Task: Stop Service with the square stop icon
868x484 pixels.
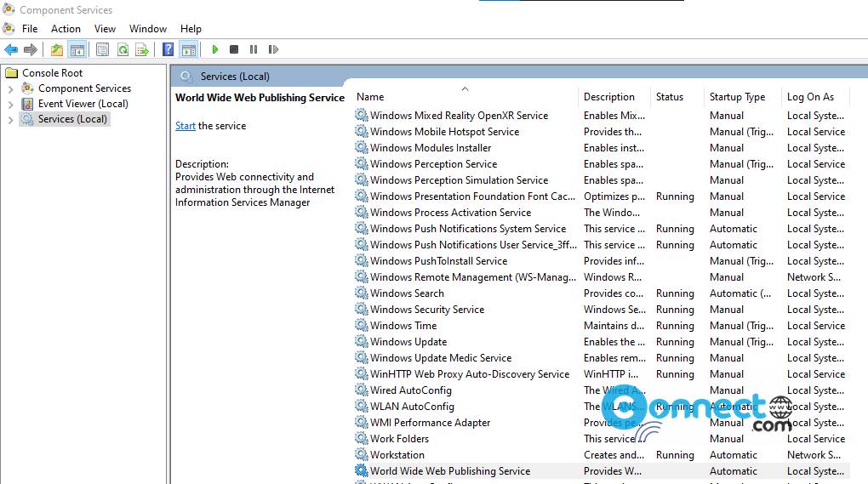Action: 234,50
